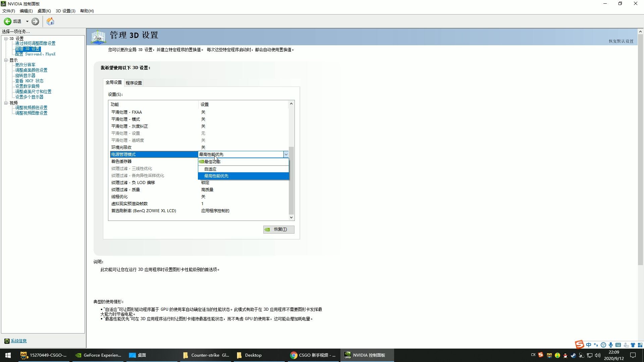Select 管理 3D 设置 in the task tree
This screenshot has width=644, height=362.
point(28,49)
